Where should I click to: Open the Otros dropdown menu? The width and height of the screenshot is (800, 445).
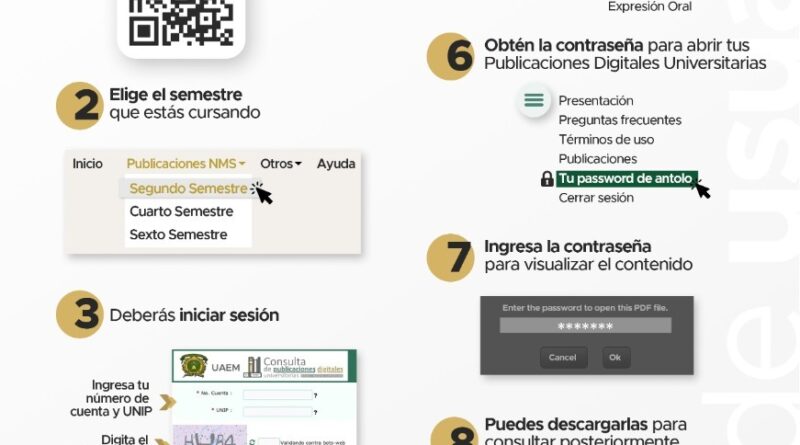(280, 164)
